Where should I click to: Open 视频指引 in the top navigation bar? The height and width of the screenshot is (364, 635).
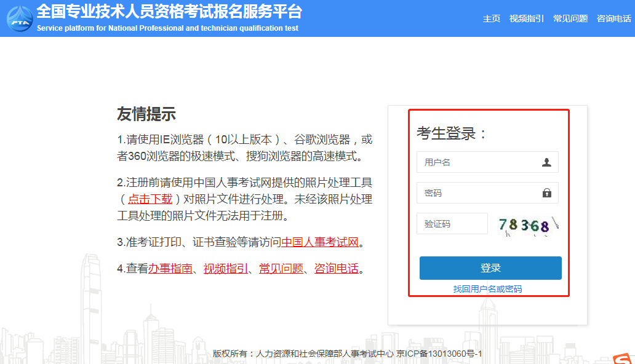(527, 18)
